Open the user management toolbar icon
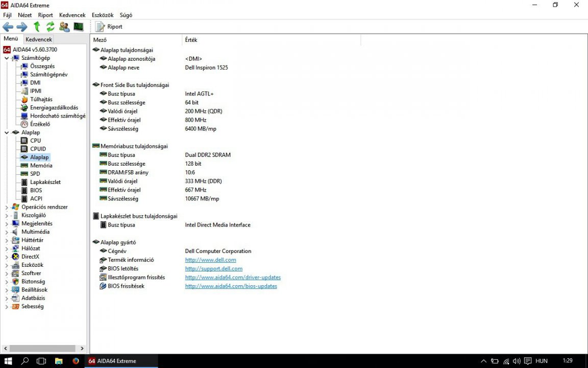Screen dimensions: 588x368 point(64,27)
